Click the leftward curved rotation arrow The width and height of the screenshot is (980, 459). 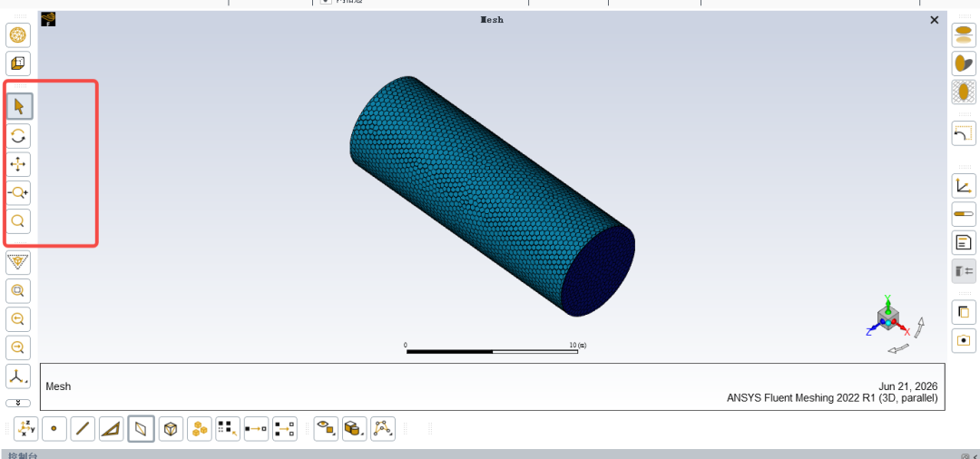click(898, 347)
